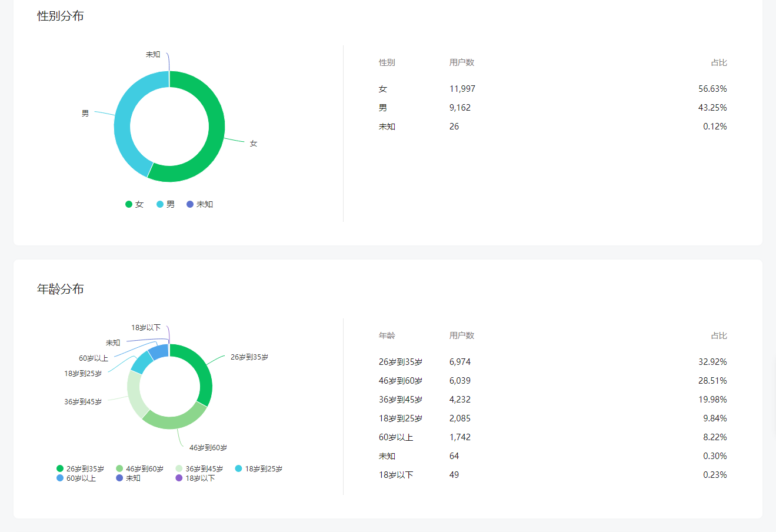Click the percentage 32.92%

pos(712,362)
